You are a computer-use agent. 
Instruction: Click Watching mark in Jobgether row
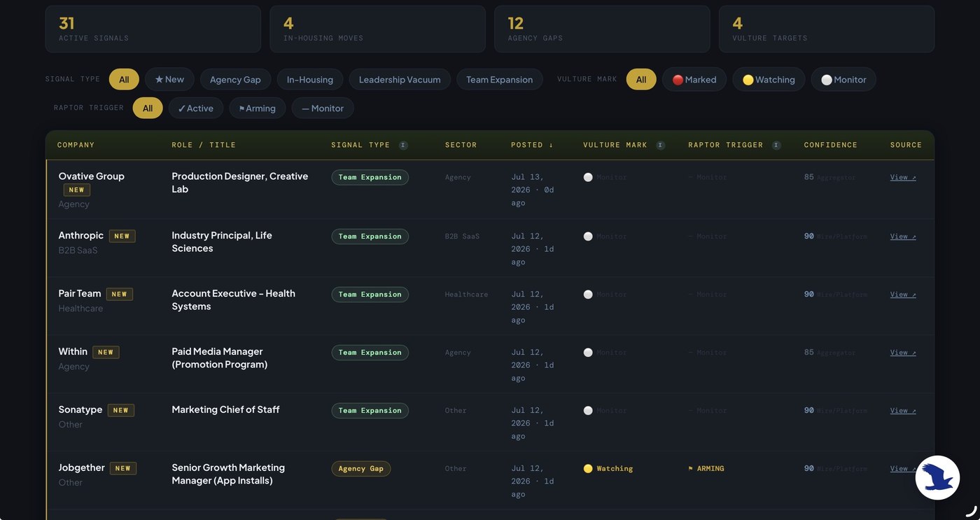point(608,468)
